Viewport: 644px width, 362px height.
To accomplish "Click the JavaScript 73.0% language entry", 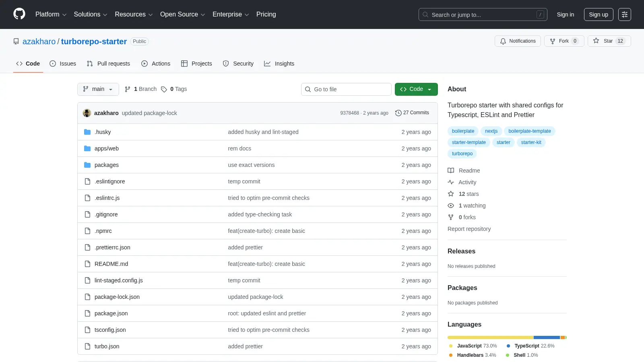I will 473,346.
